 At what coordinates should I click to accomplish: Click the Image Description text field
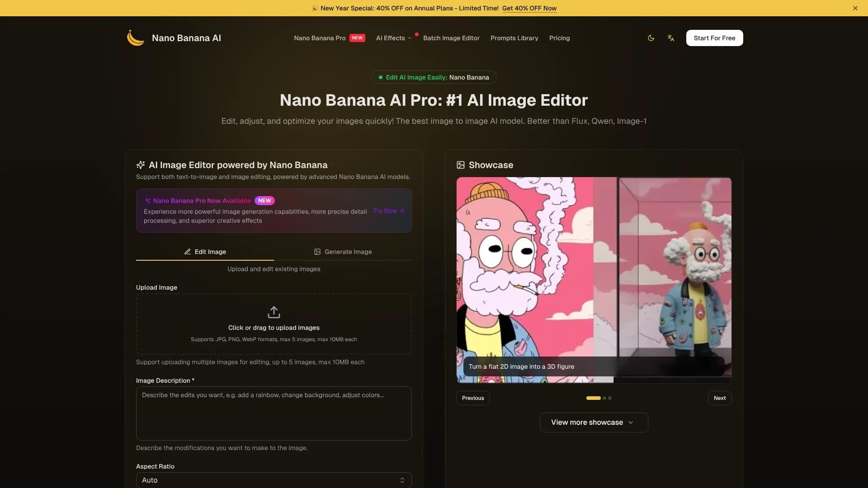pyautogui.click(x=274, y=413)
